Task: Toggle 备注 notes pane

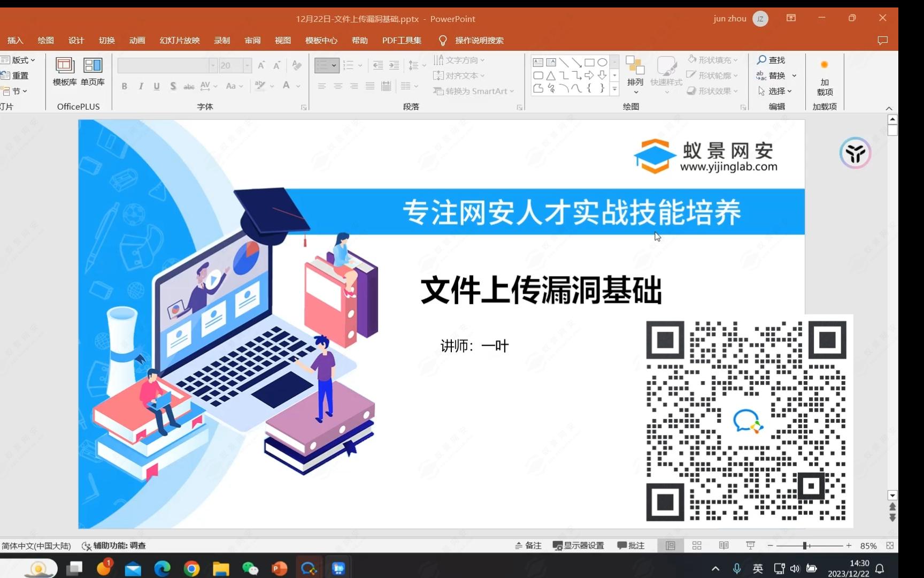Action: click(528, 545)
